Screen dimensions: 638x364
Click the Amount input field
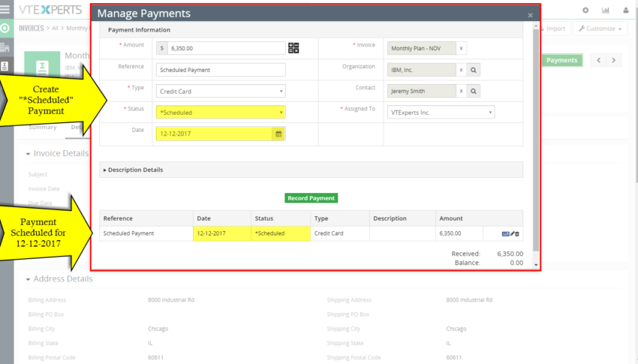(226, 48)
